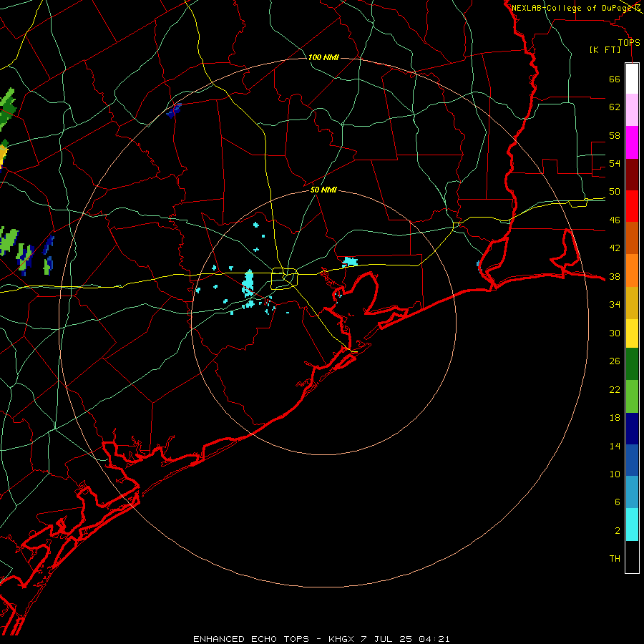
Task: Click the cyan 10 kft swatch
Action: pos(632,525)
